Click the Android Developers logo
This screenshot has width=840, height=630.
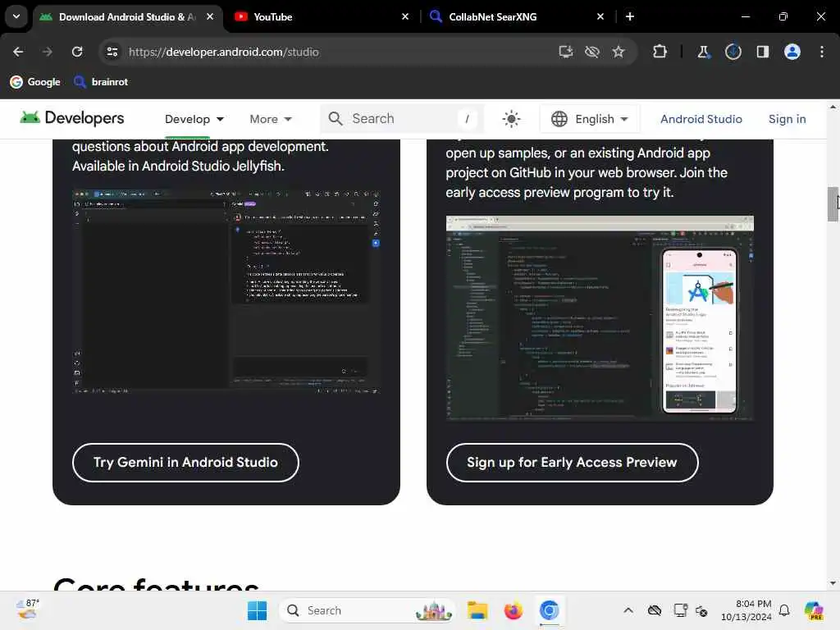tap(72, 118)
